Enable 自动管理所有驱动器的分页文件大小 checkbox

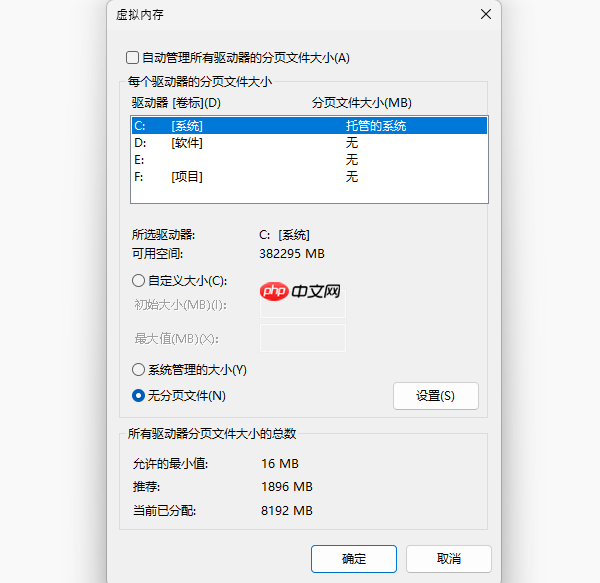coord(132,58)
